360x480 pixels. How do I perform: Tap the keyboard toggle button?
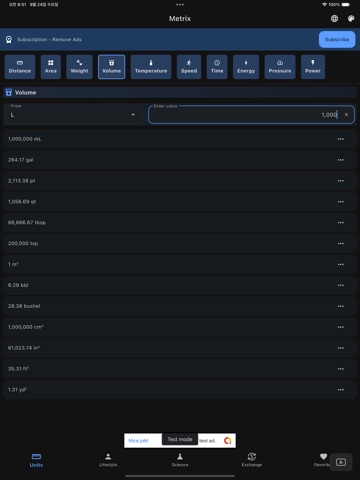(x=341, y=462)
